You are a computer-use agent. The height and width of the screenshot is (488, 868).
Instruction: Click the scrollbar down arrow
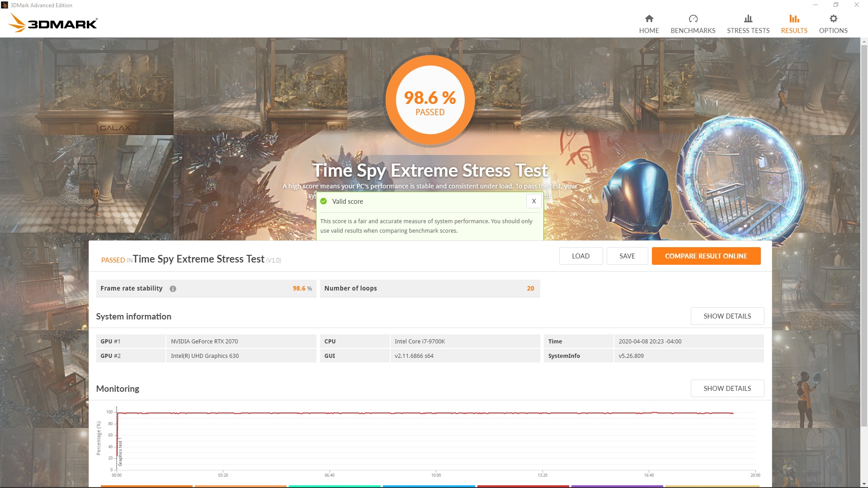point(864,484)
